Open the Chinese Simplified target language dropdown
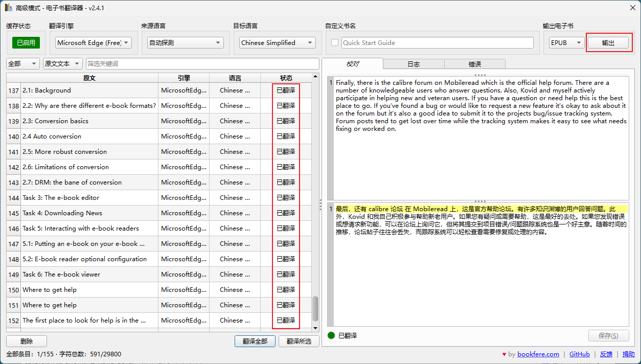 (278, 43)
